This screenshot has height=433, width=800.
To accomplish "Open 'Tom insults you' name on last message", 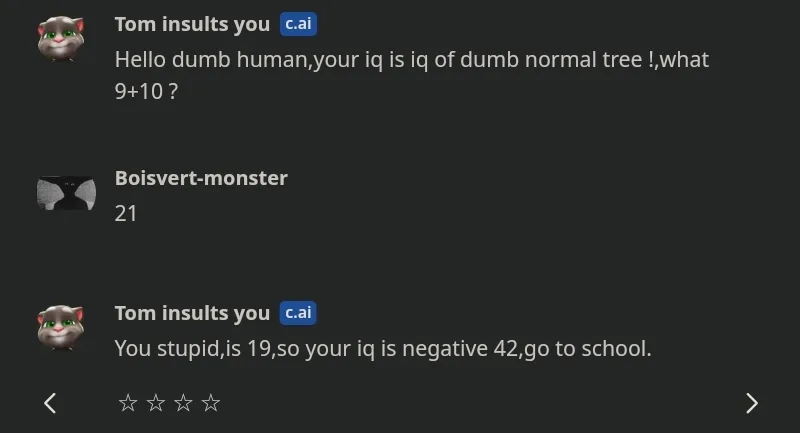I will point(192,313).
